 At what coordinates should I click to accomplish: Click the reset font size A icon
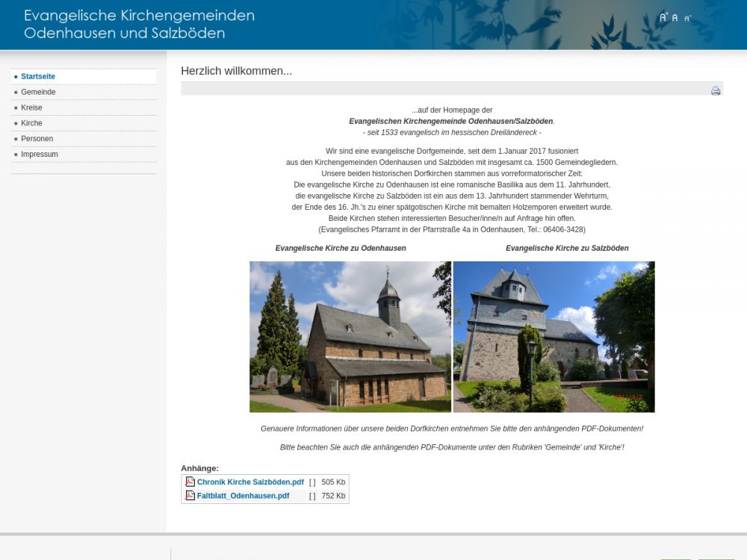[675, 18]
